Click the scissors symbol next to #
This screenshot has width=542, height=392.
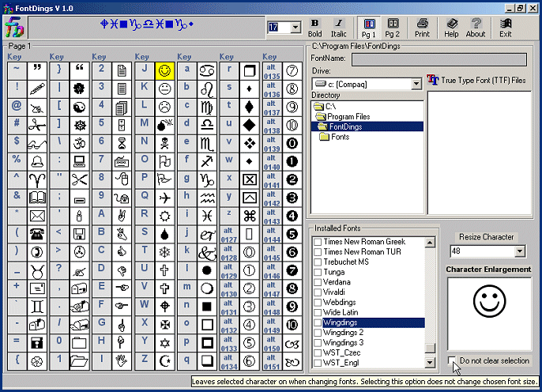[37, 125]
